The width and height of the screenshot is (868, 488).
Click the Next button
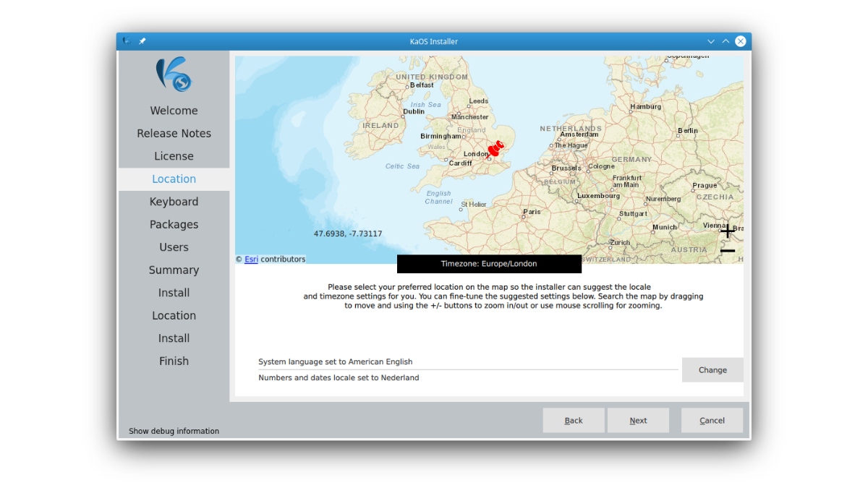(x=638, y=420)
